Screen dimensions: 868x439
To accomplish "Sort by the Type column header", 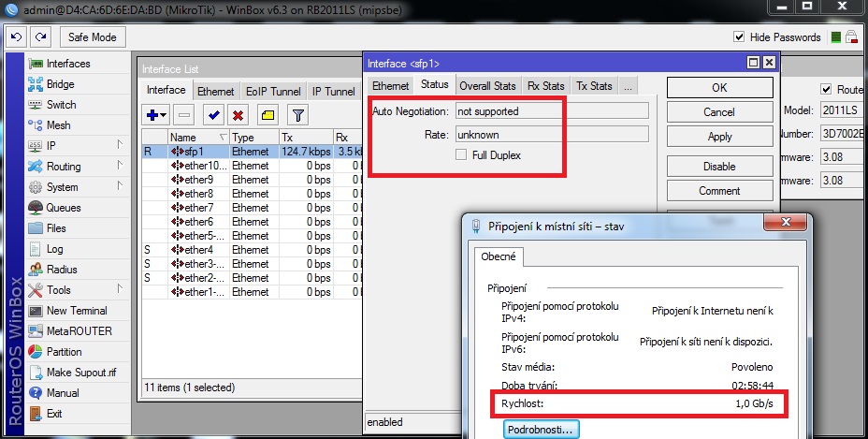I will coord(254,138).
